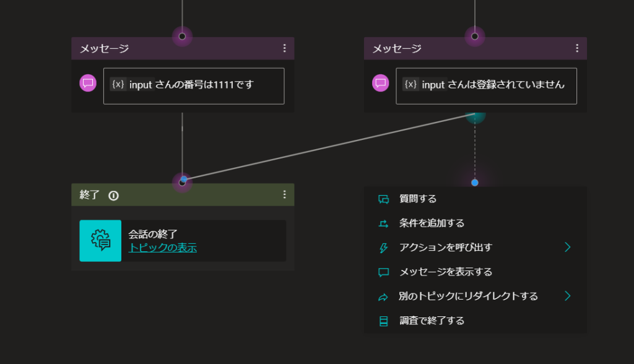634x364 pixels.
Task: Click chat bubble icon in right メッセージ node
Action: tap(381, 83)
